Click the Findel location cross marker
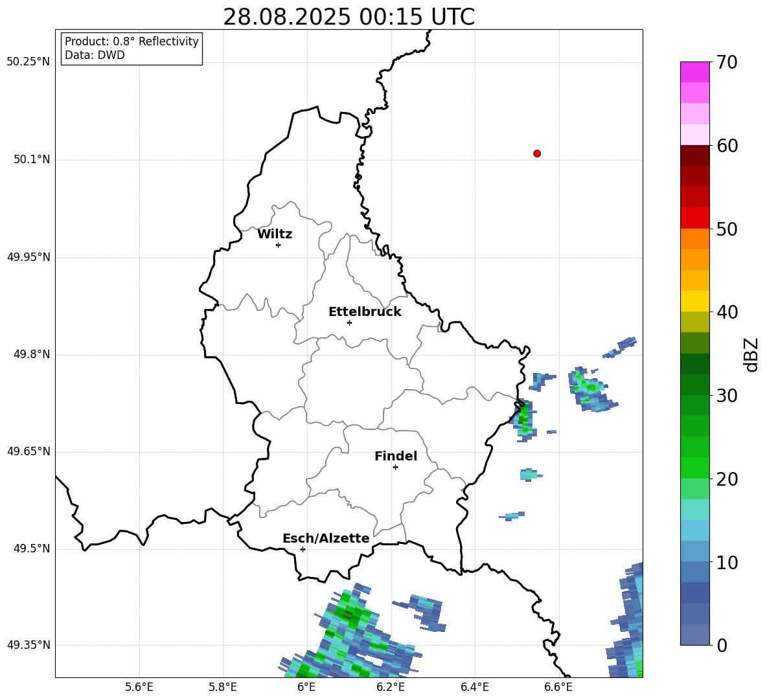The height and width of the screenshot is (700, 767). tap(395, 468)
